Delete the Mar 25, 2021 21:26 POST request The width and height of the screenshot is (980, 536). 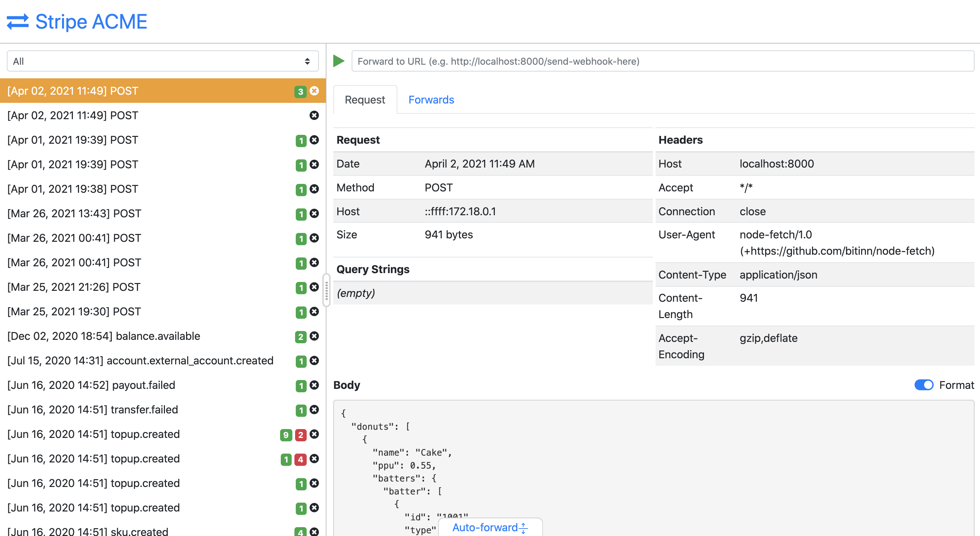(314, 287)
